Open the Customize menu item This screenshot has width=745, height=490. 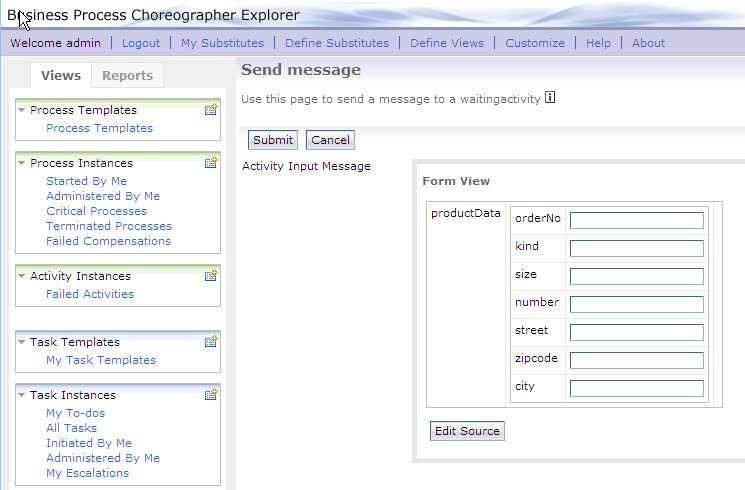click(x=535, y=43)
